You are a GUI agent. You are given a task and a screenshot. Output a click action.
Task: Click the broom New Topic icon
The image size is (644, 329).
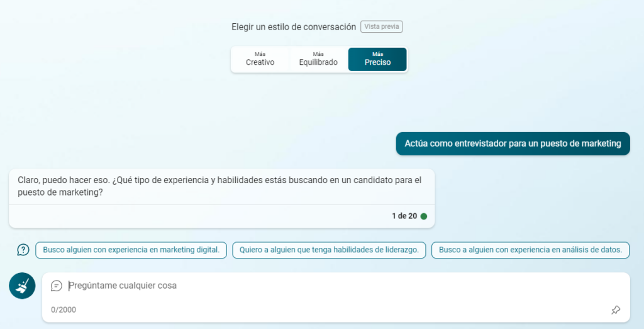pyautogui.click(x=22, y=286)
